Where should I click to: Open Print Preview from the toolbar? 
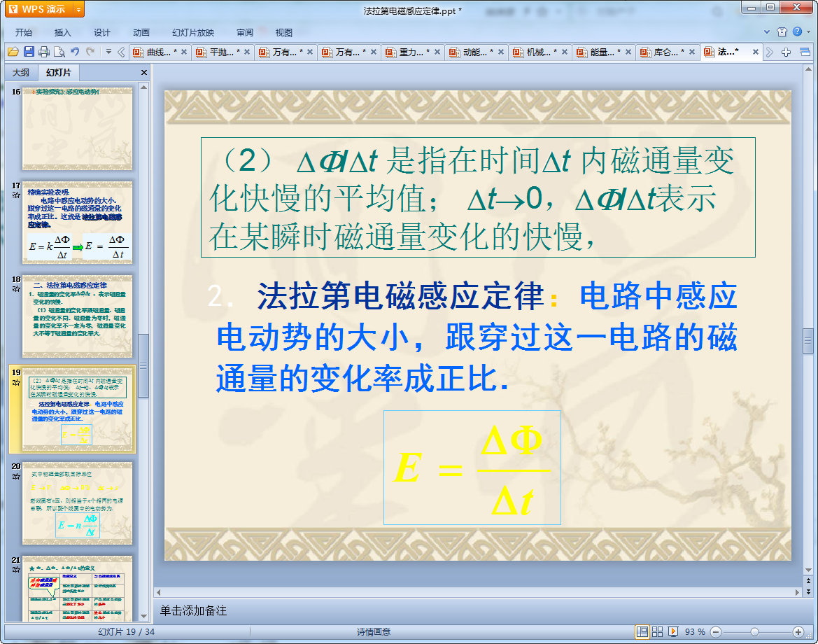59,52
